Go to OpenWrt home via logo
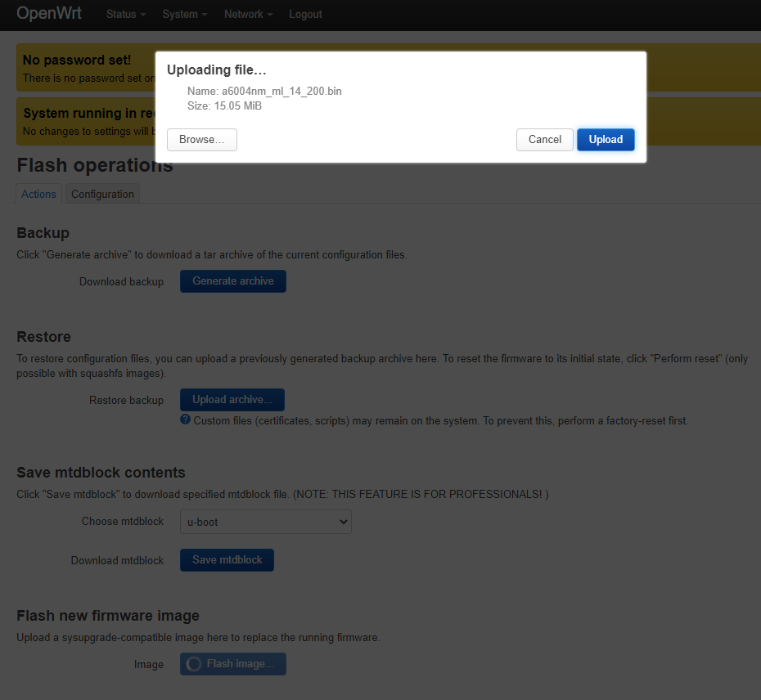This screenshot has width=761, height=700. 49,13
